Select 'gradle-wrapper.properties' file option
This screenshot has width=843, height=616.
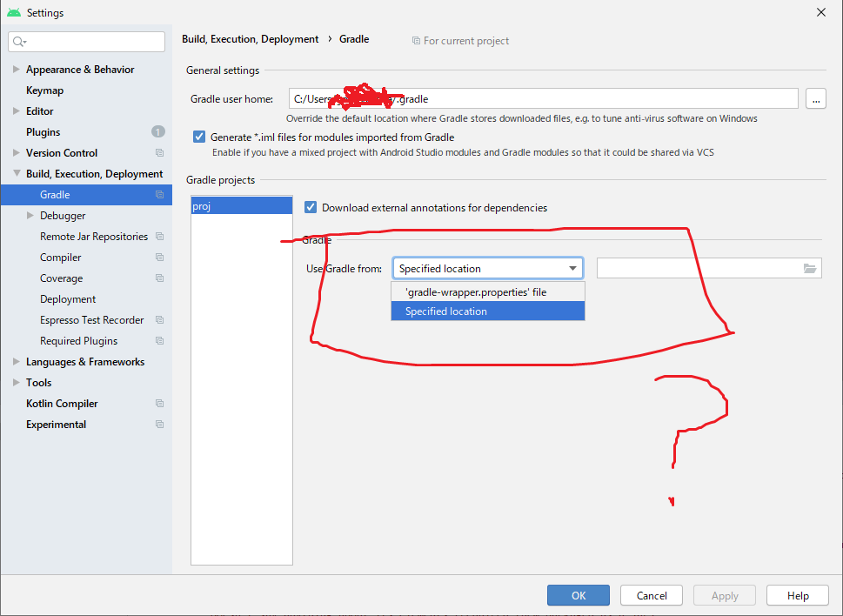(x=476, y=292)
